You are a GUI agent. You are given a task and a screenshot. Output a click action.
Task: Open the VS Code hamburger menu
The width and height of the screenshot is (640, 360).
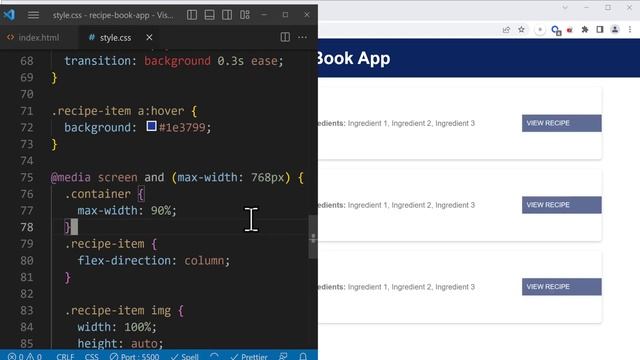point(33,15)
